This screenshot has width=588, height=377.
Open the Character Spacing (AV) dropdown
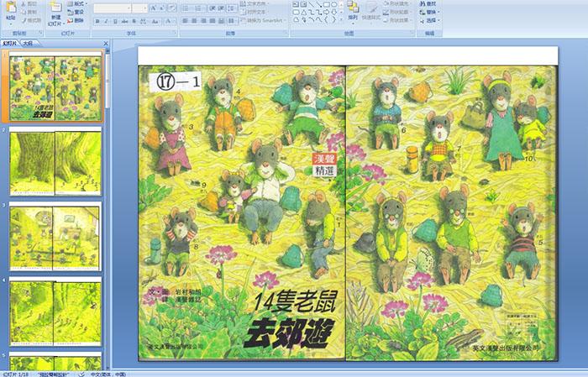coord(144,21)
